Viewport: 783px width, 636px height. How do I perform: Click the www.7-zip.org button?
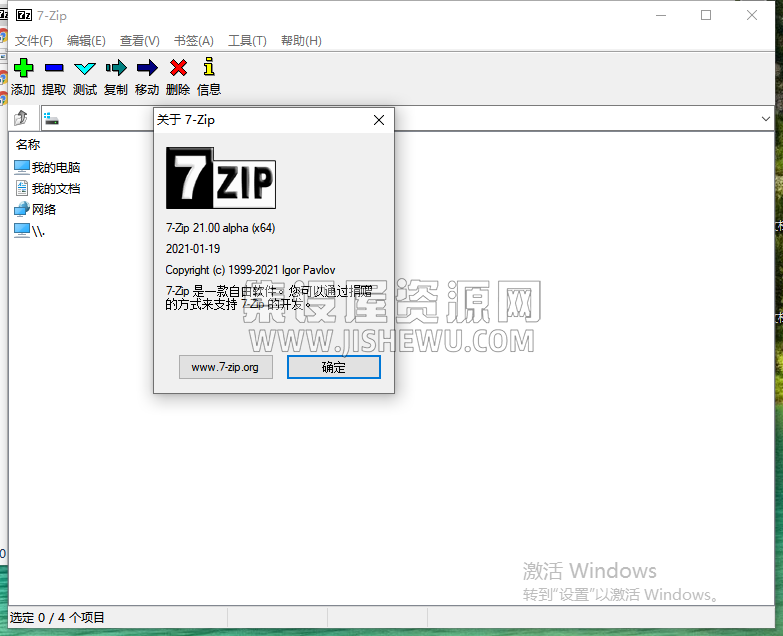[x=226, y=367]
